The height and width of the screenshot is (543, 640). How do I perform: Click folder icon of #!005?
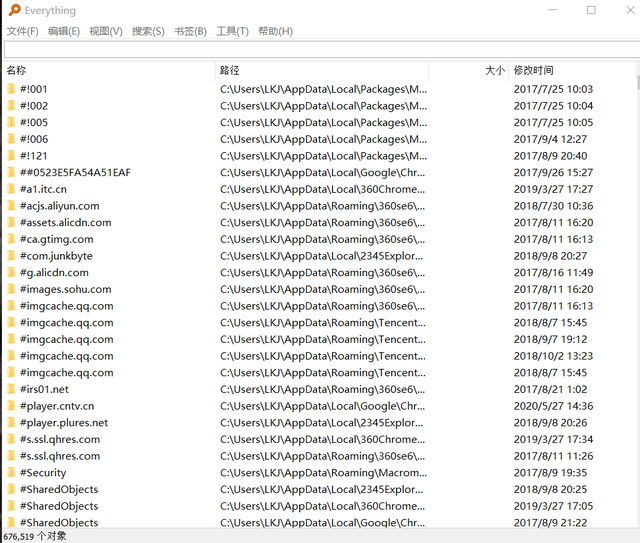click(12, 122)
